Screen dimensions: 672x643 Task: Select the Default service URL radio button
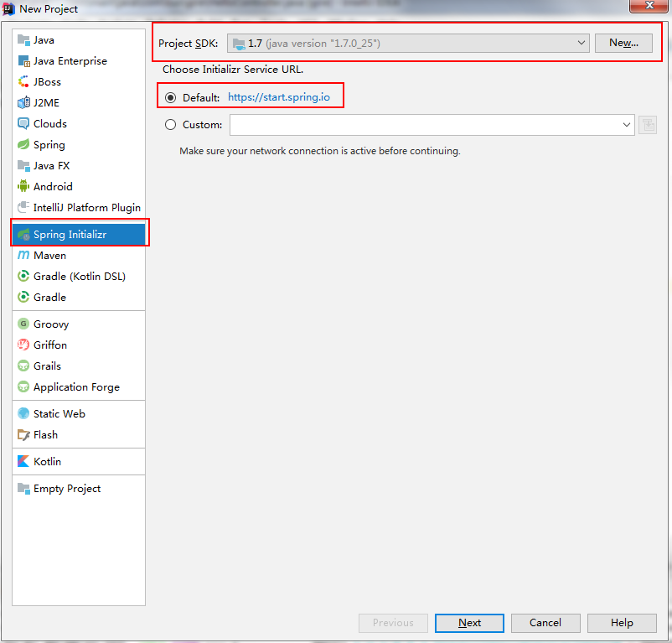point(171,98)
